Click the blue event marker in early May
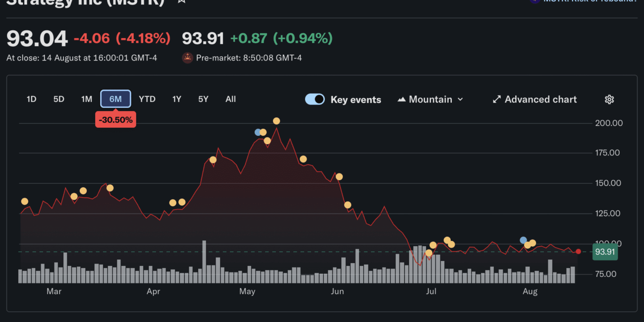This screenshot has width=644, height=322. (x=258, y=132)
